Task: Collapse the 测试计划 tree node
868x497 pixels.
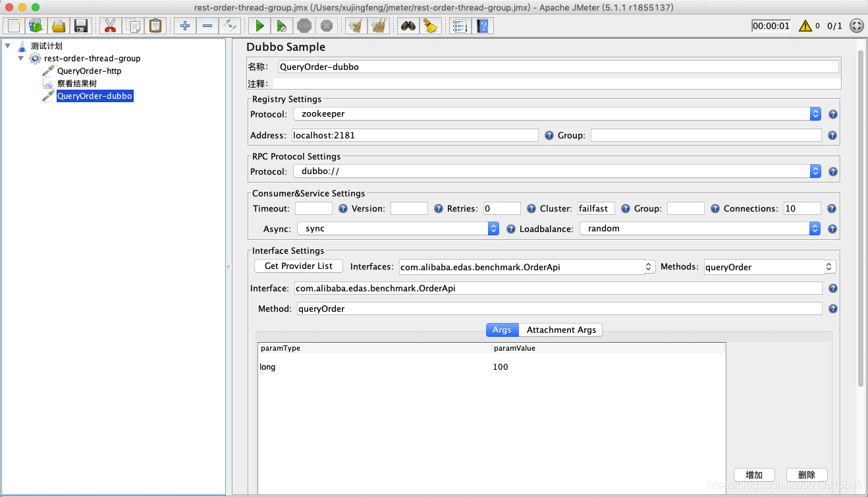Action: tap(7, 45)
